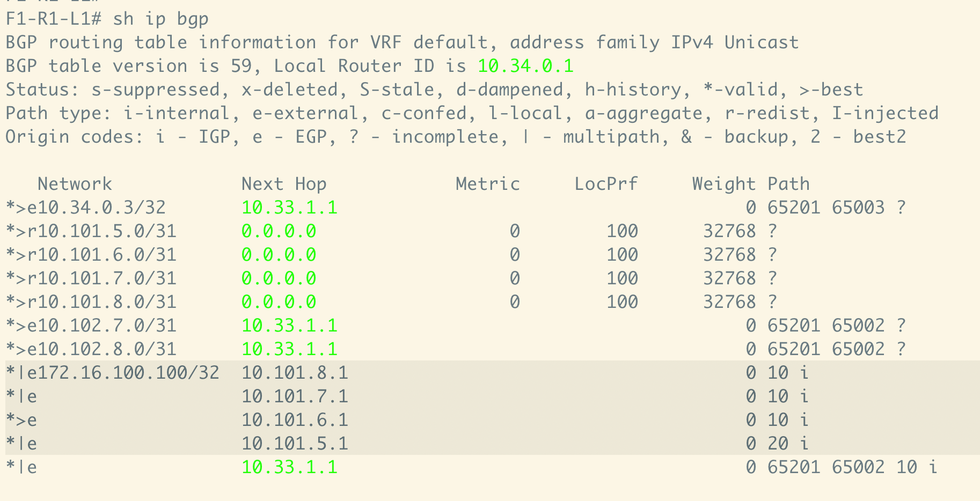Click the 'LocPrf' column header
The image size is (980, 501).
pos(606,184)
